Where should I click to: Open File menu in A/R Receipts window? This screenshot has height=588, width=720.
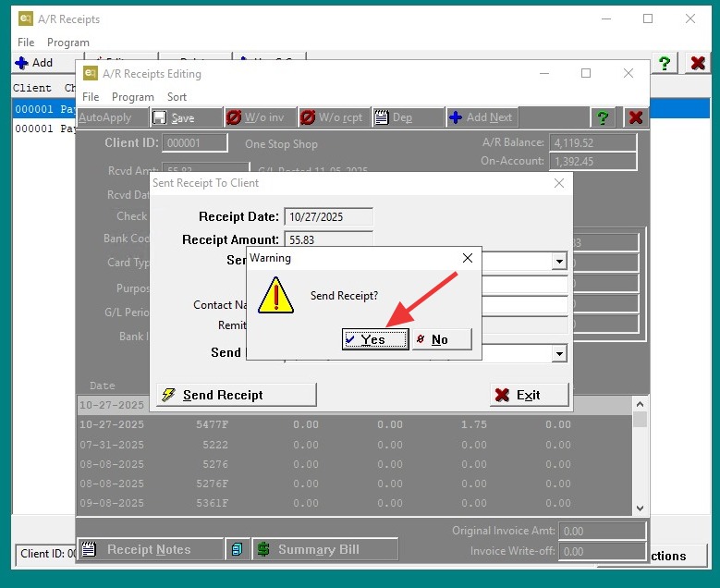[x=26, y=43]
